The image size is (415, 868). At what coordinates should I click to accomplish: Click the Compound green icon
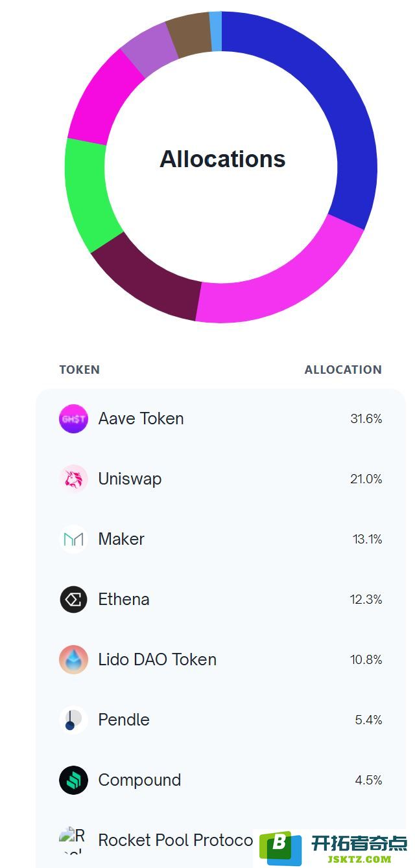point(73,780)
